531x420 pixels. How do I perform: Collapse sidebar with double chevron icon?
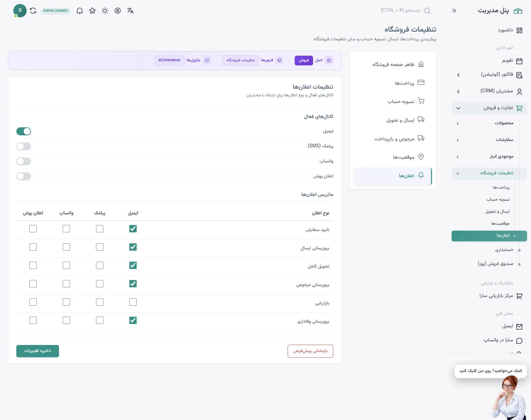[454, 11]
